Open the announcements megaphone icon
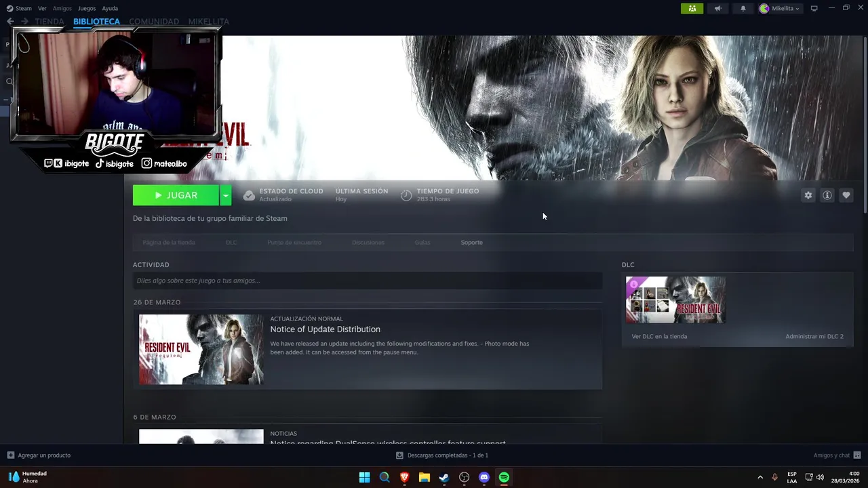Image resolution: width=868 pixels, height=488 pixels. click(717, 8)
